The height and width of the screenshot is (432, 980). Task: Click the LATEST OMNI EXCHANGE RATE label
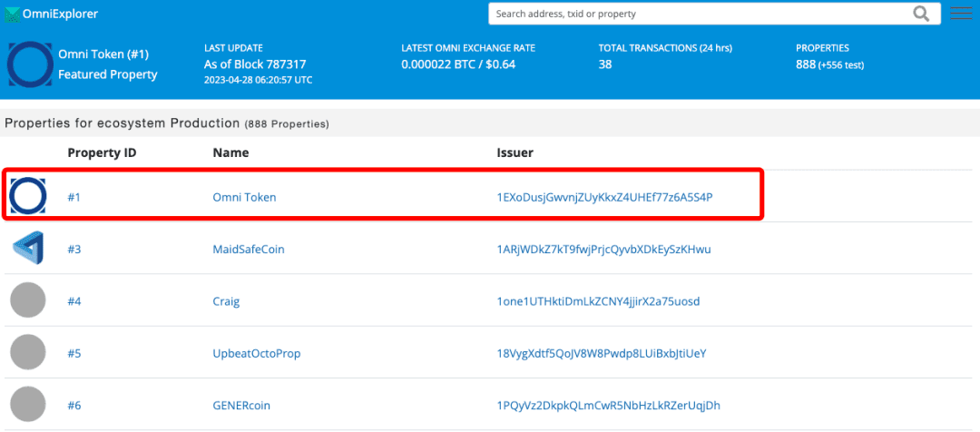tap(468, 48)
